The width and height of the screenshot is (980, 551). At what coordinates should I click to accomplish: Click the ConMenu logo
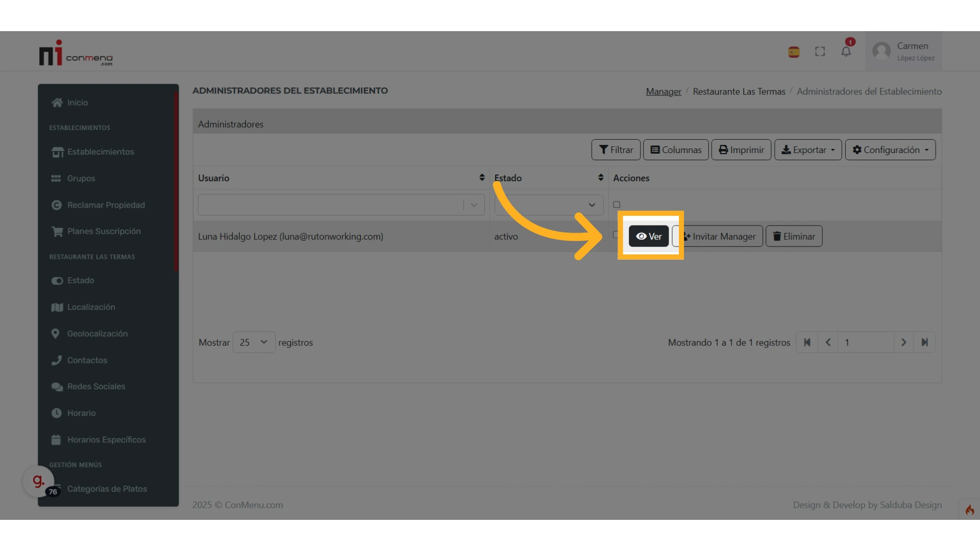76,54
